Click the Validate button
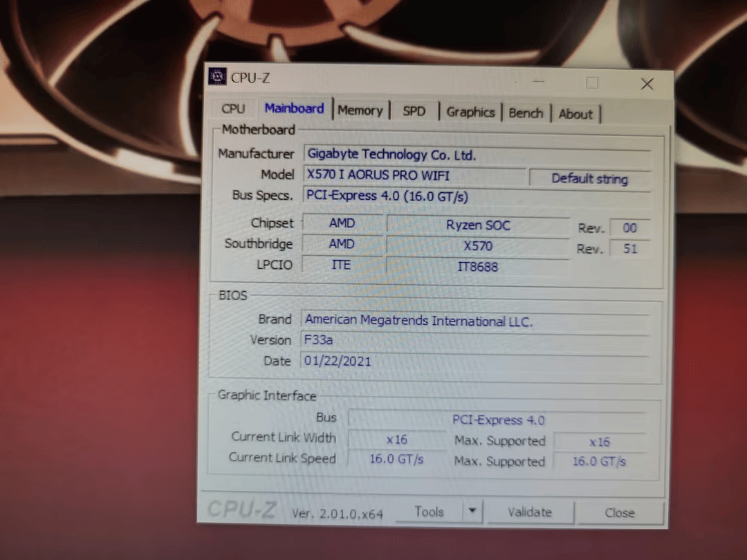Screen dimensions: 747x560 (x=530, y=512)
